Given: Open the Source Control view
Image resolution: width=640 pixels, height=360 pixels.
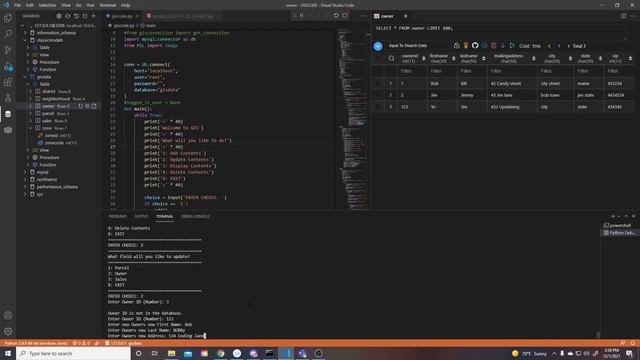Looking at the screenshot, I should pyautogui.click(x=8, y=50).
